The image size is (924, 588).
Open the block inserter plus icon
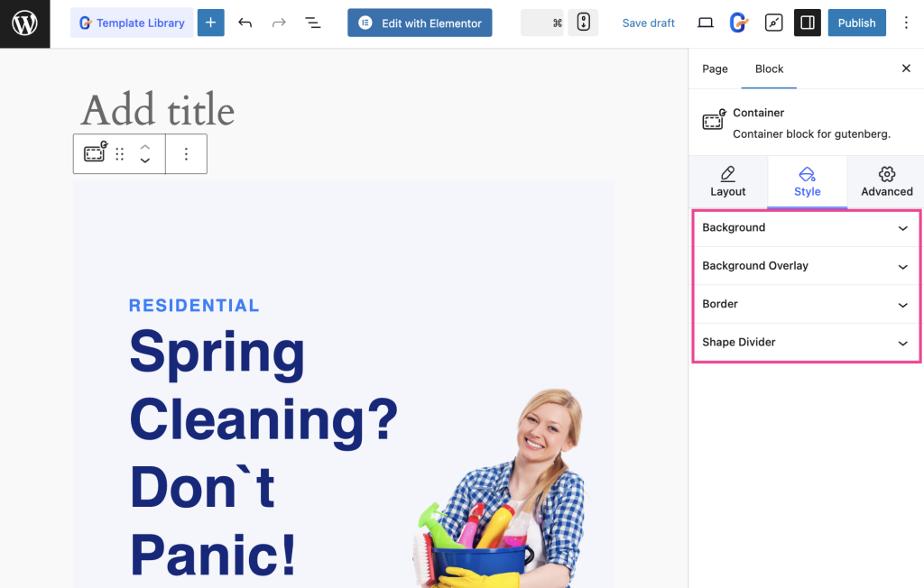point(210,22)
